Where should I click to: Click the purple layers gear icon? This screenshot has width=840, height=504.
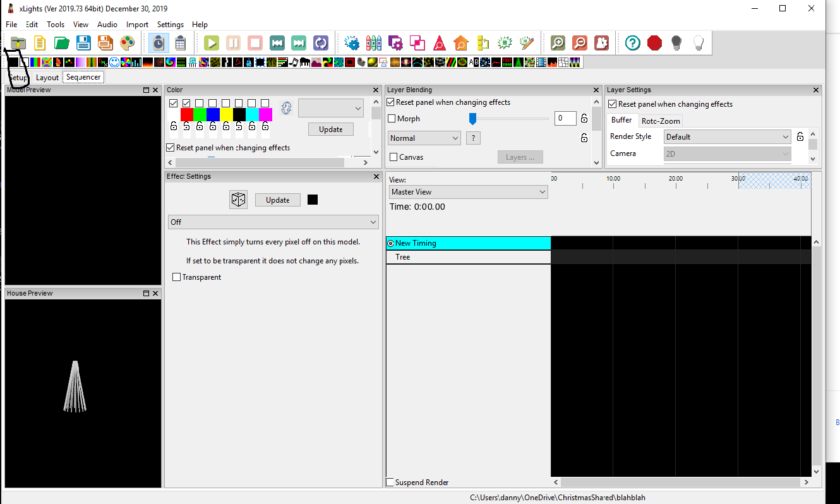(396, 43)
